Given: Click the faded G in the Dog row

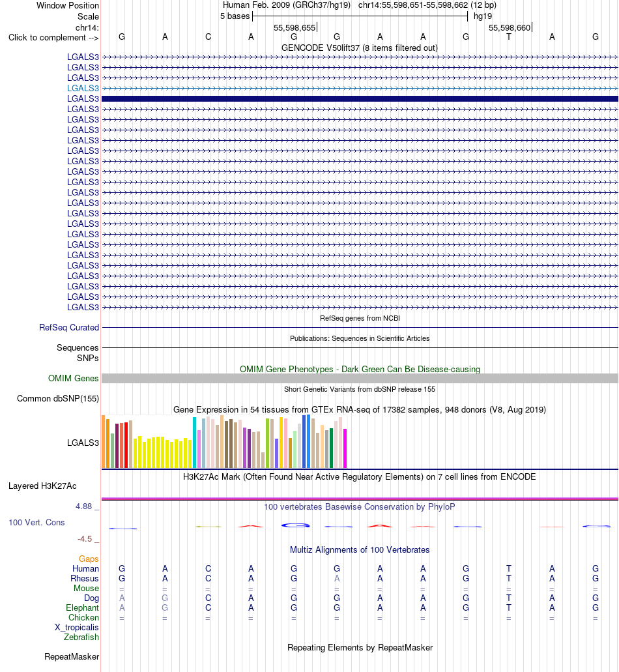Looking at the screenshot, I should [165, 598].
